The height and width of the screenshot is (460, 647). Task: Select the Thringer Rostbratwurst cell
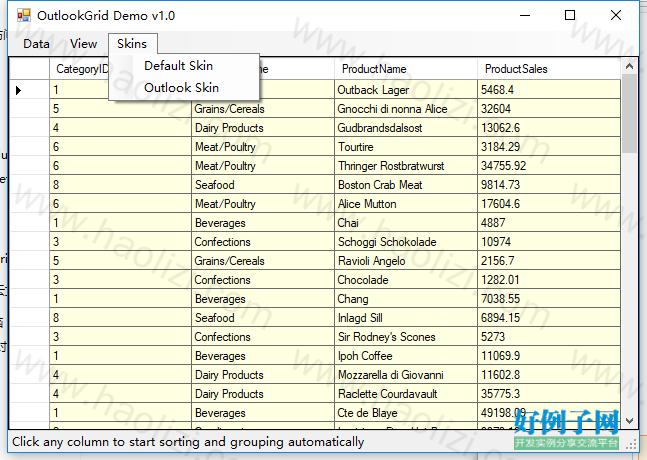(x=406, y=165)
